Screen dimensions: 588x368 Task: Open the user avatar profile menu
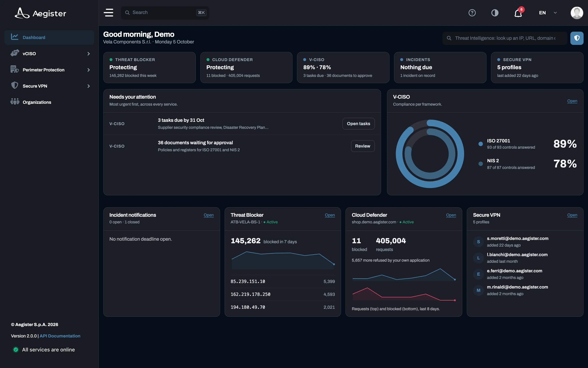pos(577,13)
